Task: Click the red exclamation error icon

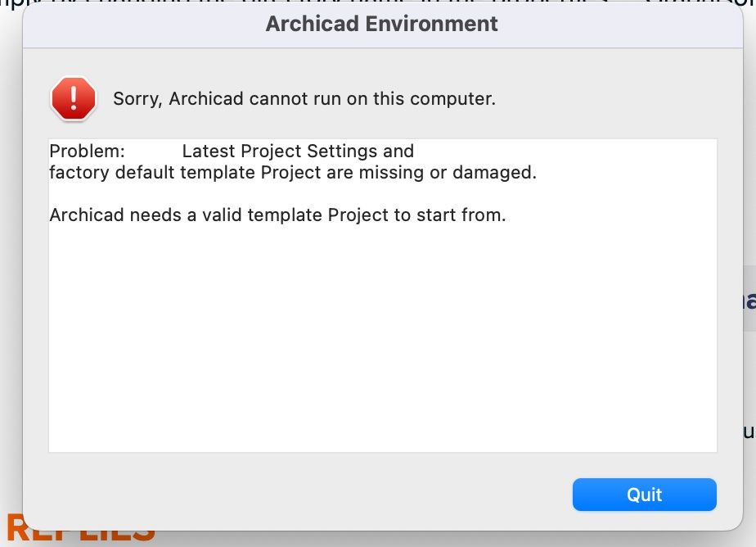Action: pyautogui.click(x=74, y=99)
